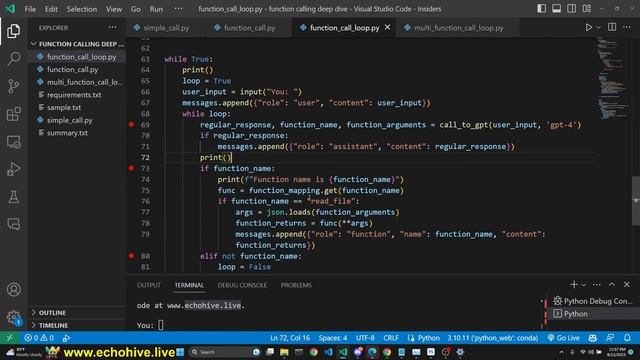Open the run options dropdown arrow
Screen dimensions: 640x360
(x=598, y=27)
